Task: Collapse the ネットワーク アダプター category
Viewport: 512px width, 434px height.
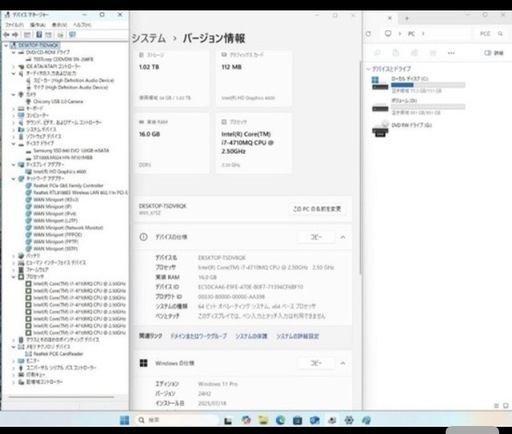Action: click(x=14, y=179)
